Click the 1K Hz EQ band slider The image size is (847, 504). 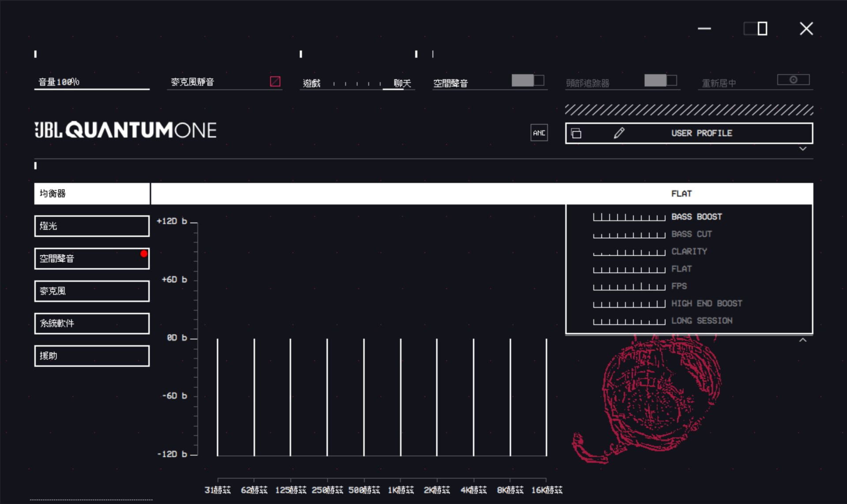[x=401, y=397]
